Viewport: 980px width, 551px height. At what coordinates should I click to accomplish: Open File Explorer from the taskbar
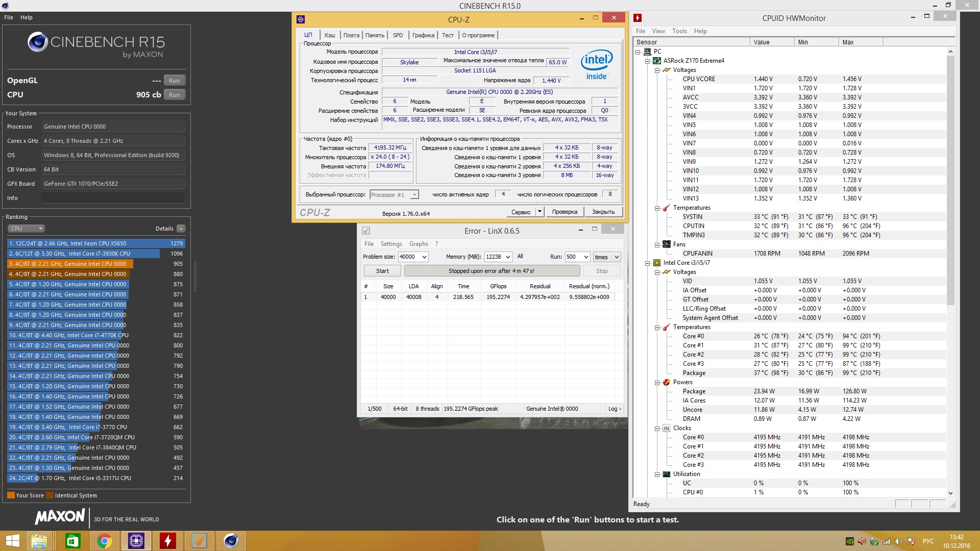[x=39, y=541]
